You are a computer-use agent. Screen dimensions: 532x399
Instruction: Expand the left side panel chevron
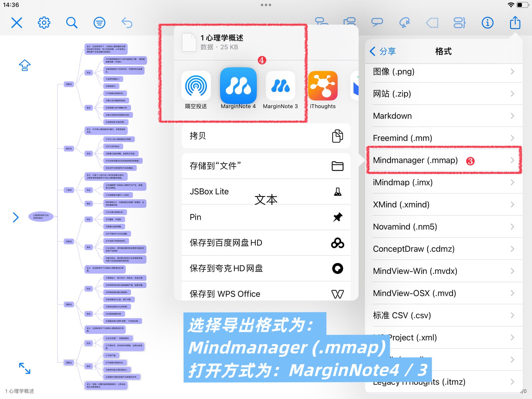click(16, 217)
